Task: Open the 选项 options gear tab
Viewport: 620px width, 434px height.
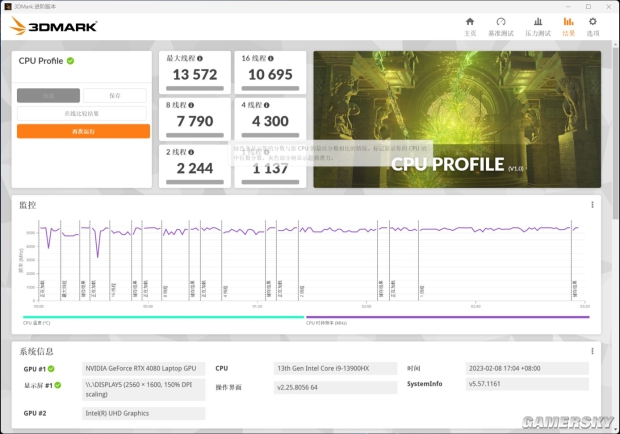Action: click(x=592, y=26)
